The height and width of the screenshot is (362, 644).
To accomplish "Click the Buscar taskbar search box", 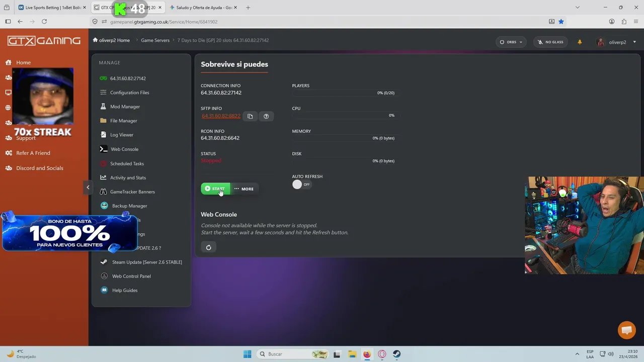I will [293, 354].
